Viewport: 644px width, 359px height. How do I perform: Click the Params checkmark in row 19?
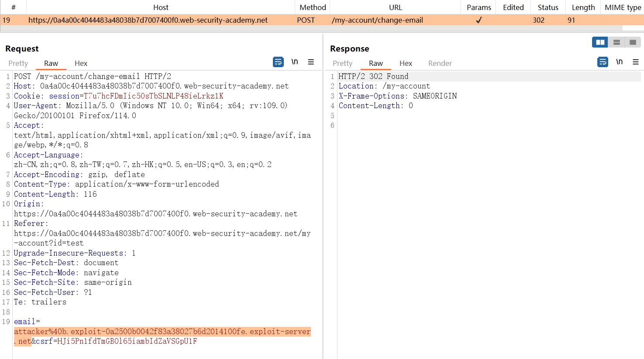[479, 20]
